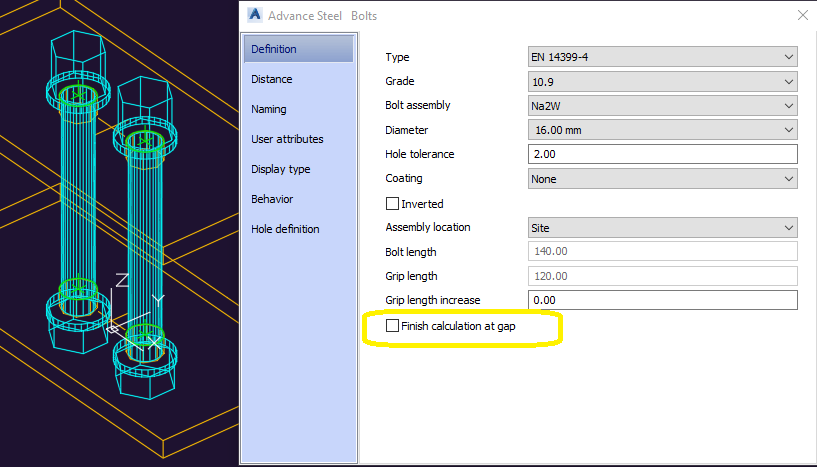Select the User attributes tab

click(x=287, y=139)
